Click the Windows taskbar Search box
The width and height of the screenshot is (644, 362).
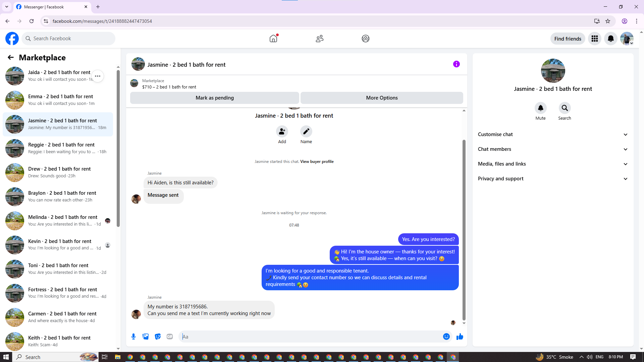click(x=56, y=357)
